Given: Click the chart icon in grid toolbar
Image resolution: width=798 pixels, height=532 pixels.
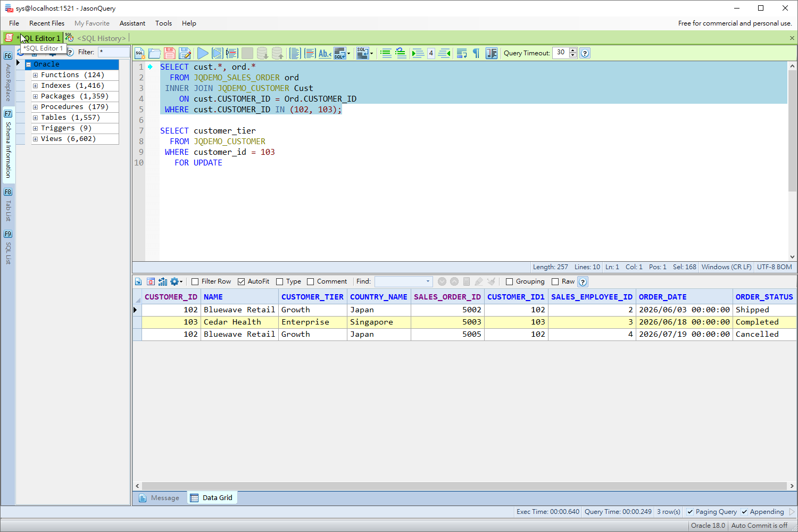Looking at the screenshot, I should [x=163, y=282].
